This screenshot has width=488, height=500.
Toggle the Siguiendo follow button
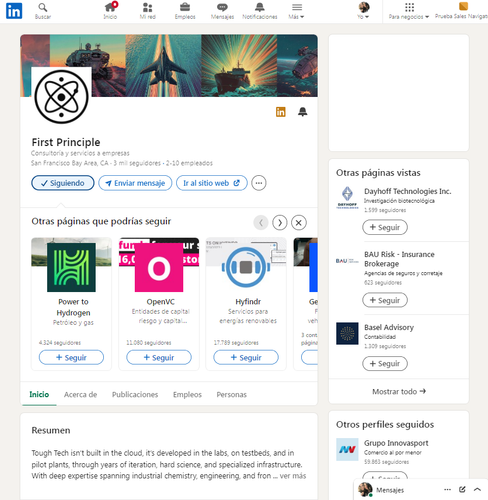[63, 183]
